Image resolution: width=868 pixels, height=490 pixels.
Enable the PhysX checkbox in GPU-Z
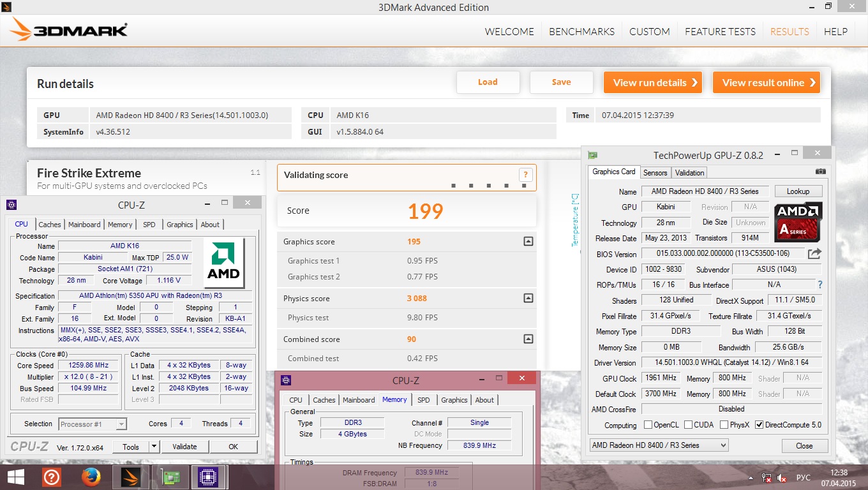pos(724,425)
